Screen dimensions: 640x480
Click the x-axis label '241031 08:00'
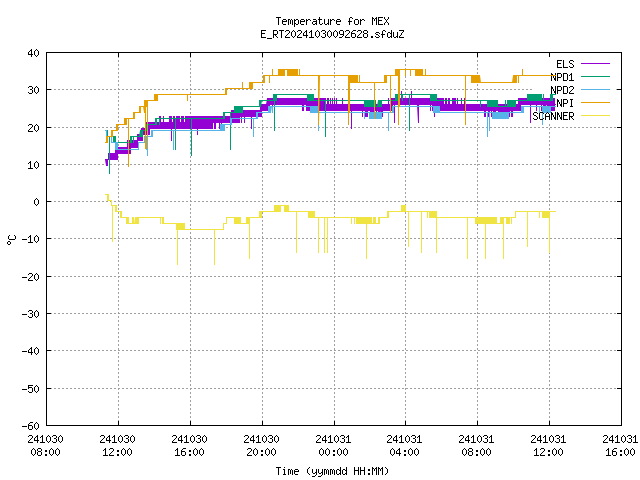tap(476, 446)
